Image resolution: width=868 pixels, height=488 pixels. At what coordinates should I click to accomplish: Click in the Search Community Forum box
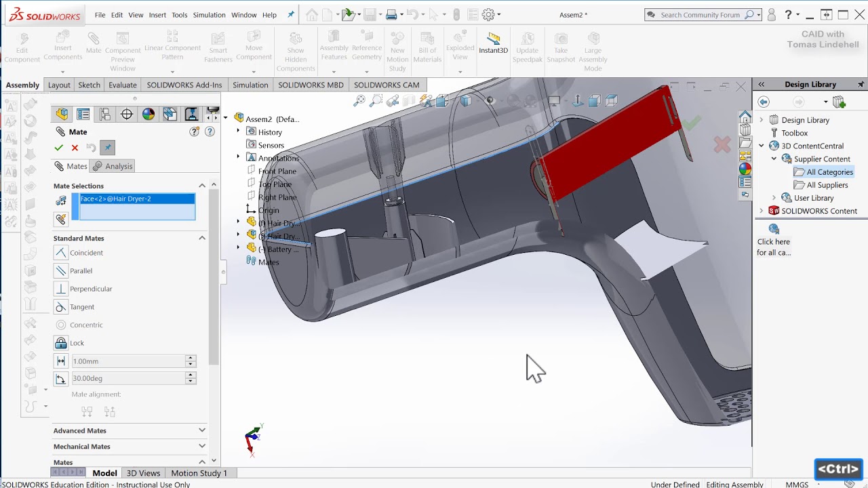(x=701, y=15)
